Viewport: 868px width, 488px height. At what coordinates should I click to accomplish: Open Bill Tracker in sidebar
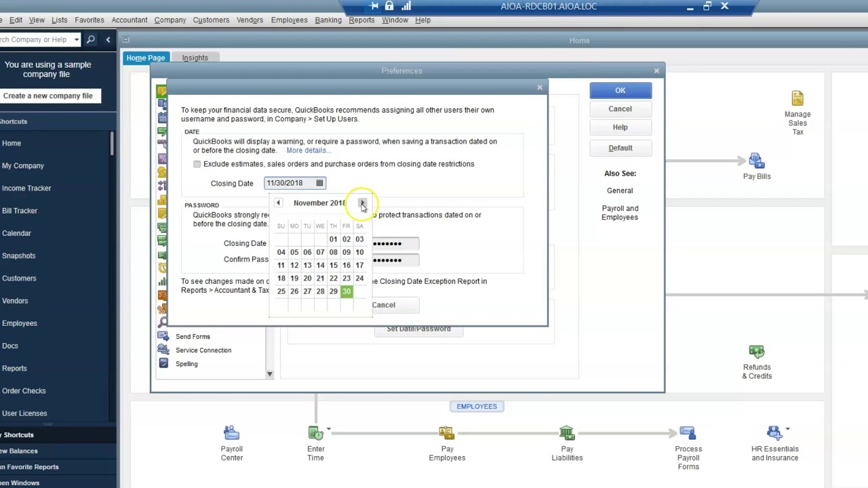pyautogui.click(x=20, y=211)
